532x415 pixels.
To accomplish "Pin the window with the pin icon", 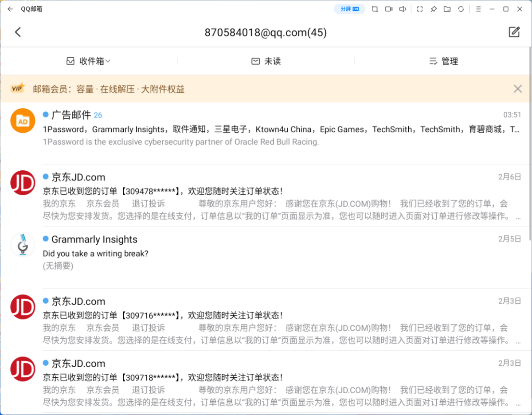I will coord(434,9).
